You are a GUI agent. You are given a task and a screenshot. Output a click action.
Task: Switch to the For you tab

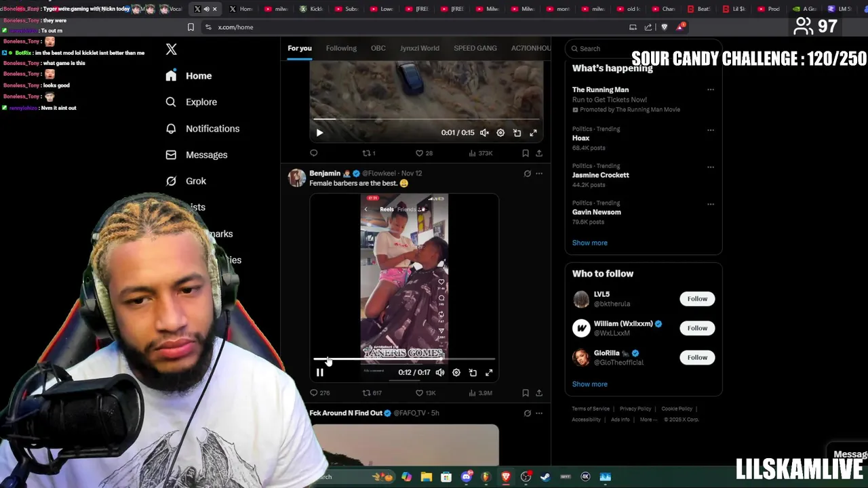[x=300, y=48]
